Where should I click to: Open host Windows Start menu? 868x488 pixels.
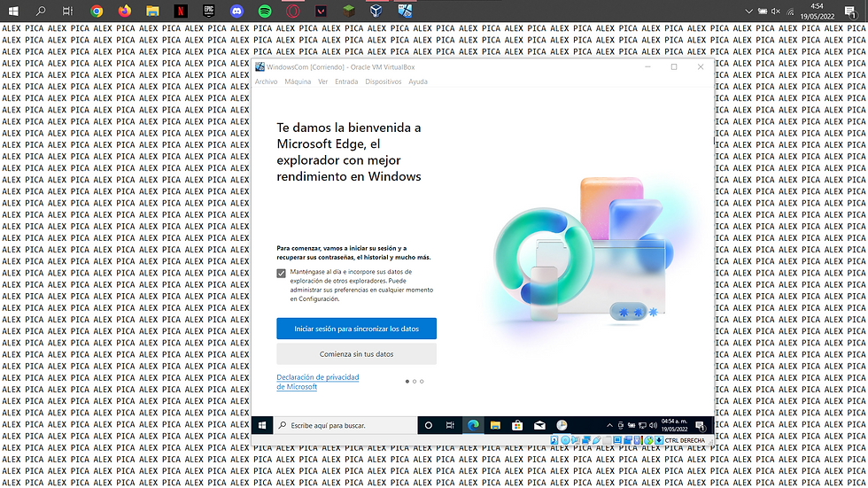13,11
